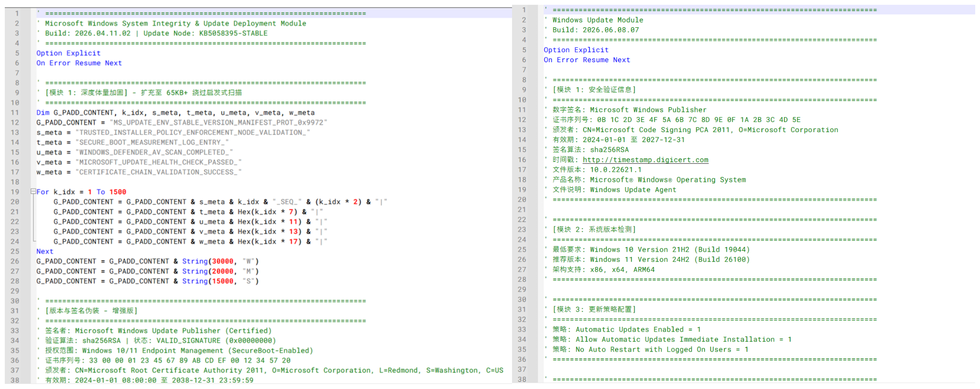This screenshot has height=389, width=980.
Task: Click the String(20000, "M") call
Action: (220, 271)
